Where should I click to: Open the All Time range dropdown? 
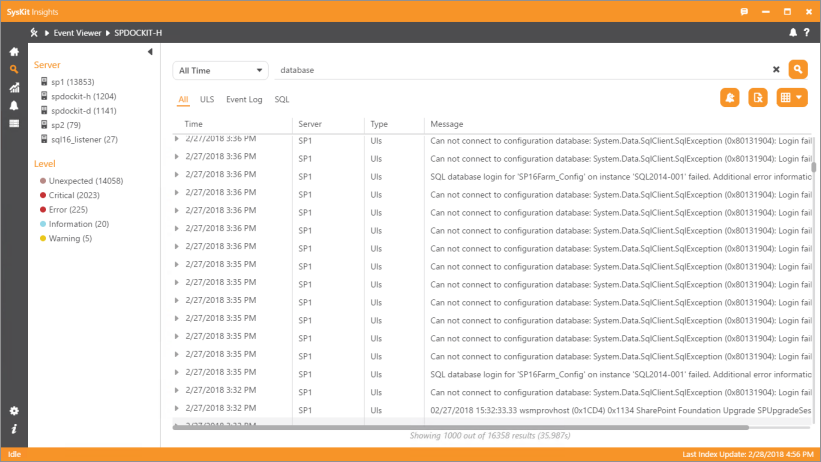(x=220, y=70)
